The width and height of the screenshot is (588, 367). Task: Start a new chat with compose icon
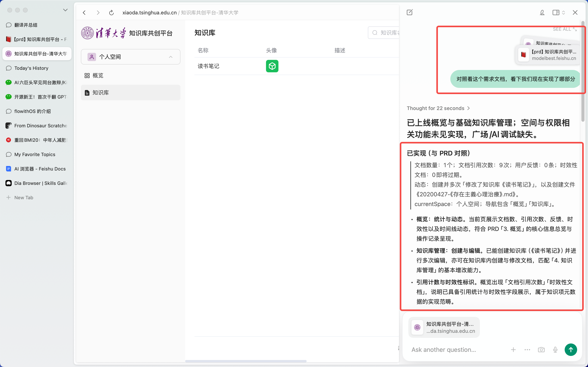pos(409,12)
